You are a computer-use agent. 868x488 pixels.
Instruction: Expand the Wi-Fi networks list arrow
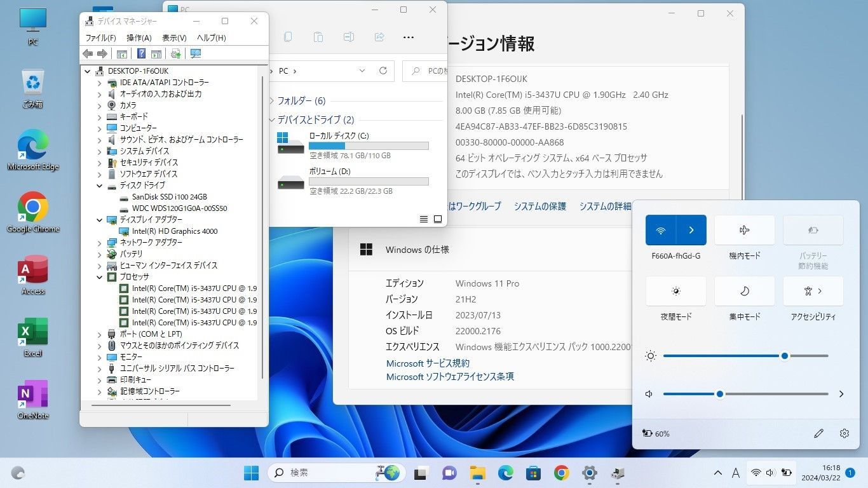[x=691, y=230]
